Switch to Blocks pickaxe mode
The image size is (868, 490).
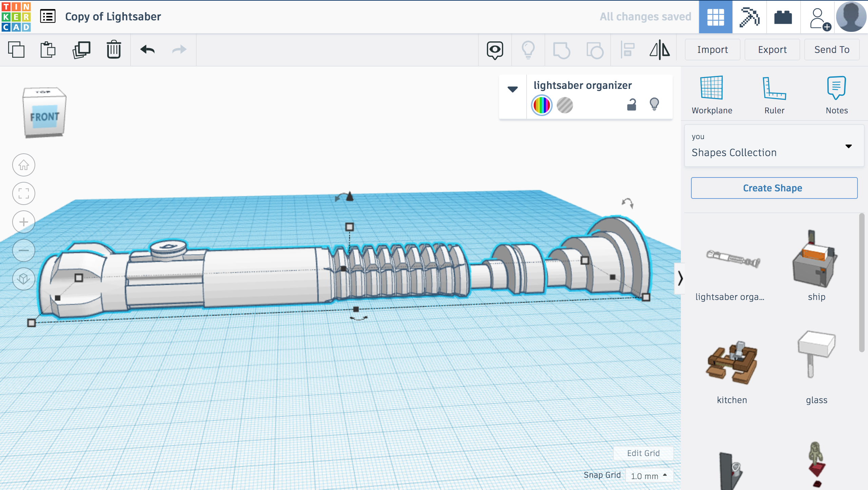[750, 17]
